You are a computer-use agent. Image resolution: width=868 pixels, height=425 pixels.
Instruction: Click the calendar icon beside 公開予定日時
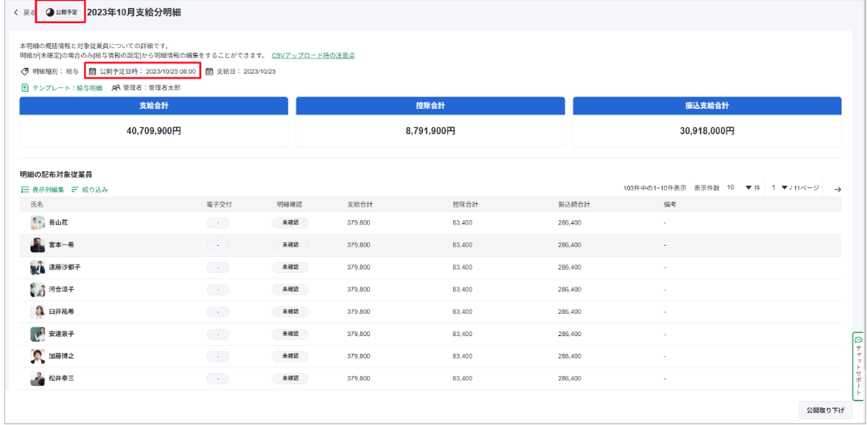point(92,71)
